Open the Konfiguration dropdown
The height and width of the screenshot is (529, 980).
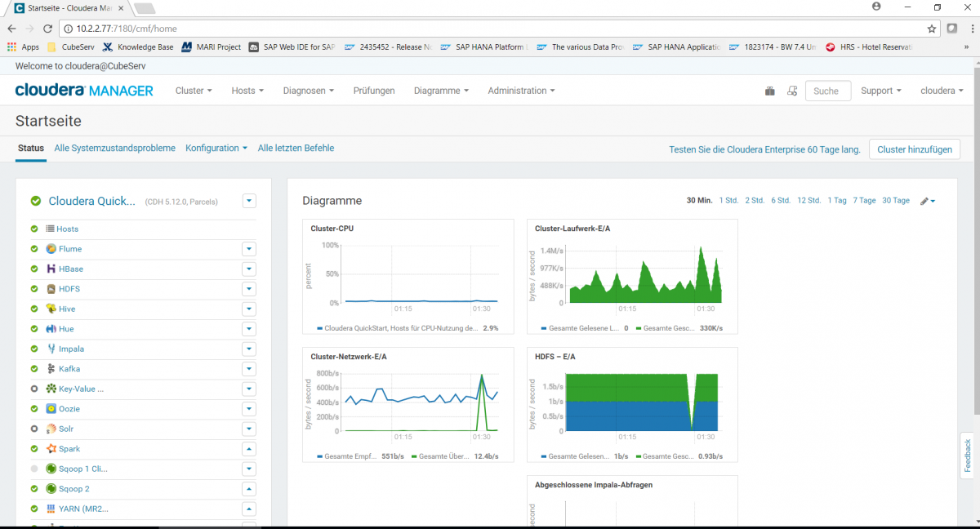point(216,148)
